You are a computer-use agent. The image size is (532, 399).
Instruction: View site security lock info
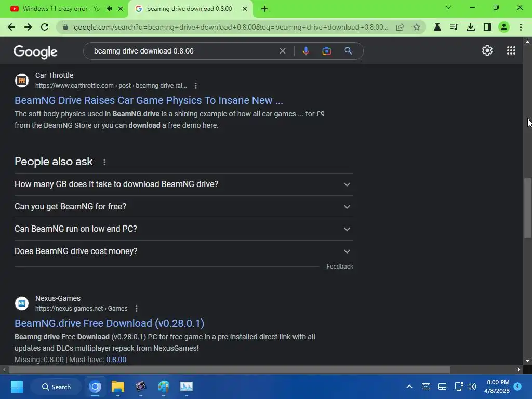point(65,27)
